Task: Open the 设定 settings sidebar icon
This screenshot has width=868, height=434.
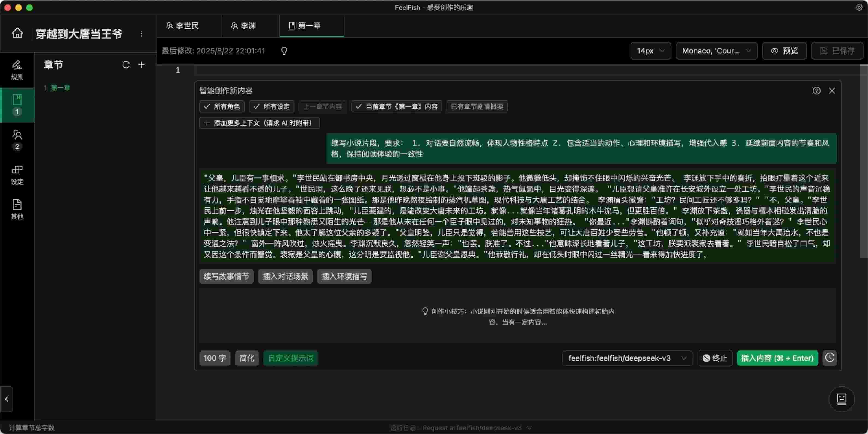Action: click(17, 174)
